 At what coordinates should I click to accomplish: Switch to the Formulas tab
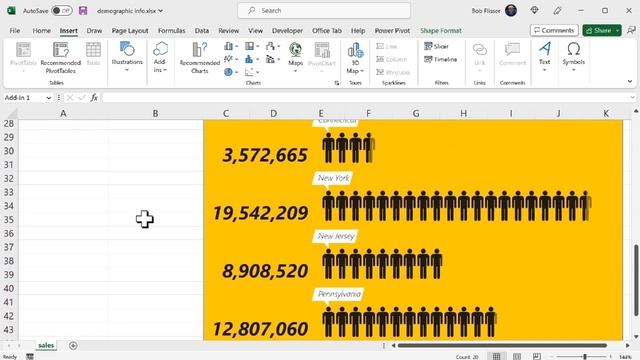coord(171,31)
